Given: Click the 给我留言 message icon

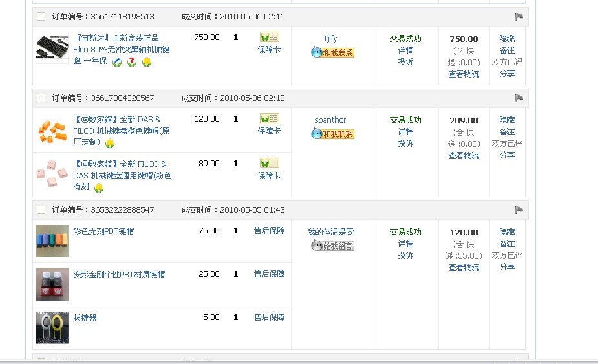Looking at the screenshot, I should (x=332, y=246).
